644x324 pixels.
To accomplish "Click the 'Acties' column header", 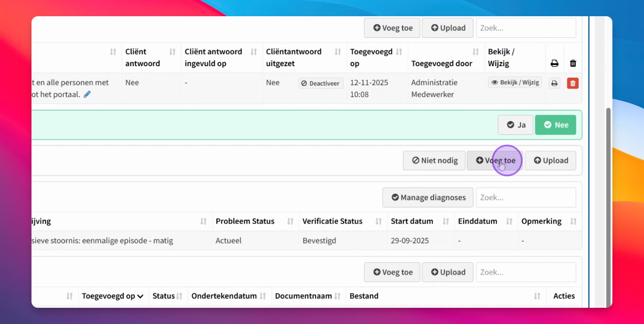I will 564,296.
